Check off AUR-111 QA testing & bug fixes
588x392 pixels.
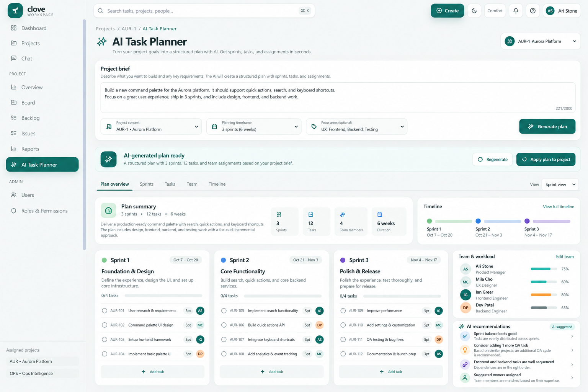343,340
